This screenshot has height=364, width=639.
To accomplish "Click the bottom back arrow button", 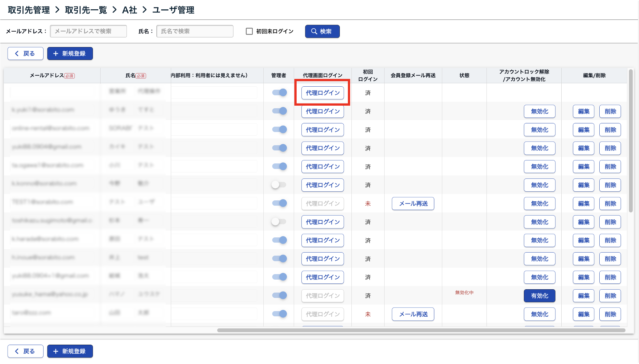I will coord(25,351).
